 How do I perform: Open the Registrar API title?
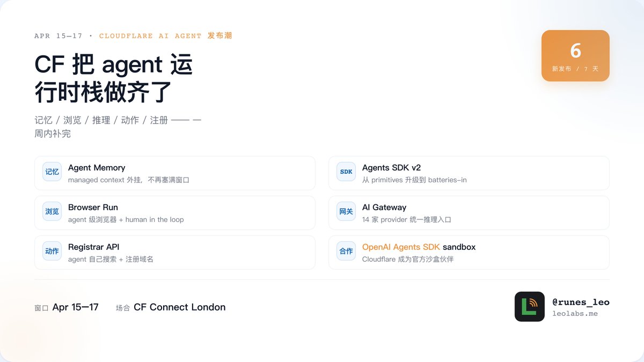(x=94, y=247)
